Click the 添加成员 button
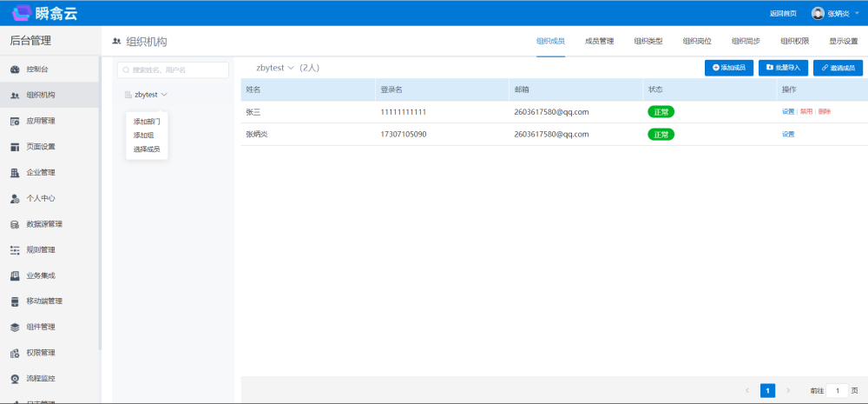Image resolution: width=868 pixels, height=404 pixels. point(729,68)
